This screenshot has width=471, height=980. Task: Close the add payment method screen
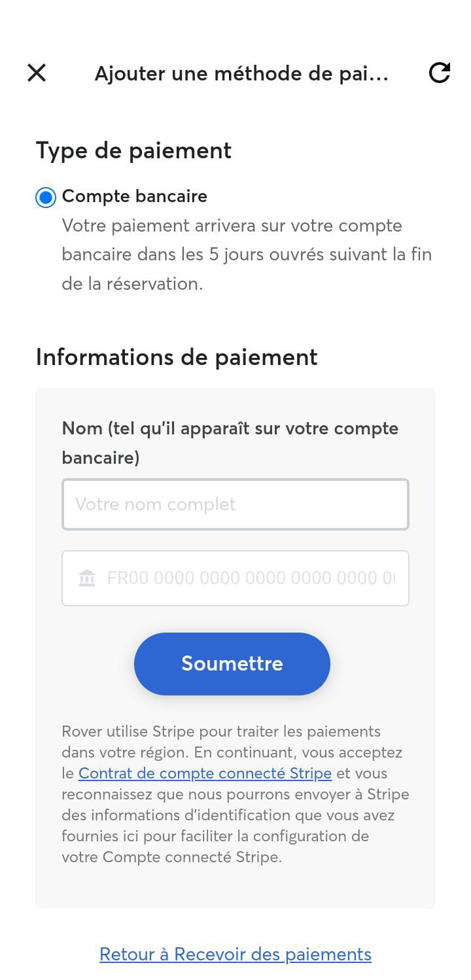pos(37,73)
